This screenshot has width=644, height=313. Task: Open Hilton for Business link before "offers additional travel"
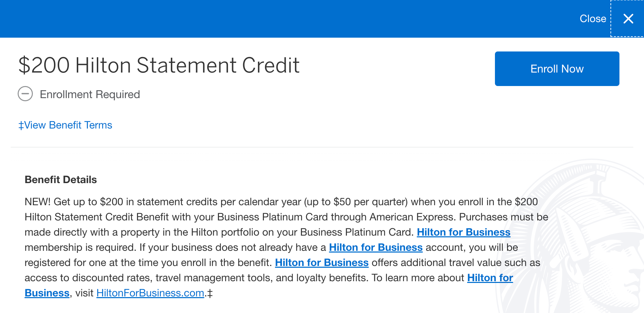click(x=322, y=263)
